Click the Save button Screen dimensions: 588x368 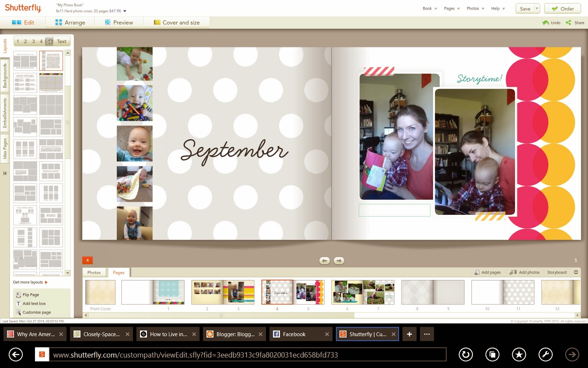(525, 8)
